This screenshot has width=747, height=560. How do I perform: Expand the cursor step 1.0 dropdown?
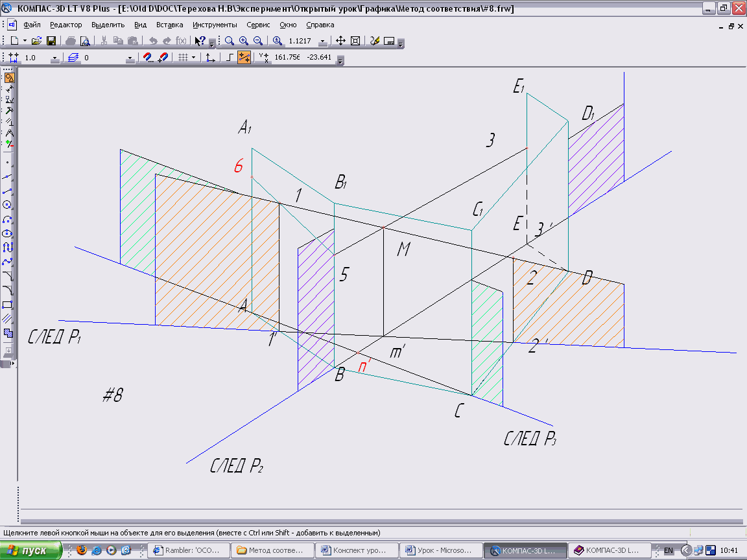pyautogui.click(x=54, y=58)
